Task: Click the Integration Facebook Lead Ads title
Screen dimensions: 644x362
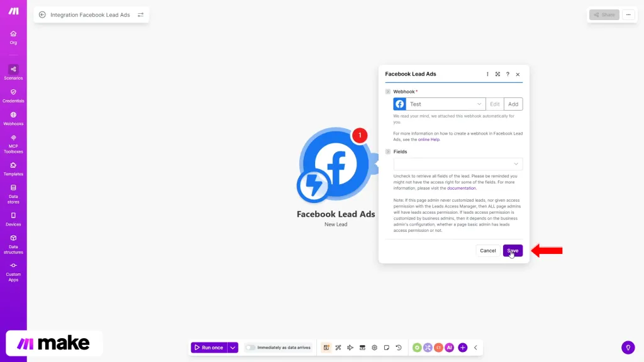Action: (x=90, y=15)
